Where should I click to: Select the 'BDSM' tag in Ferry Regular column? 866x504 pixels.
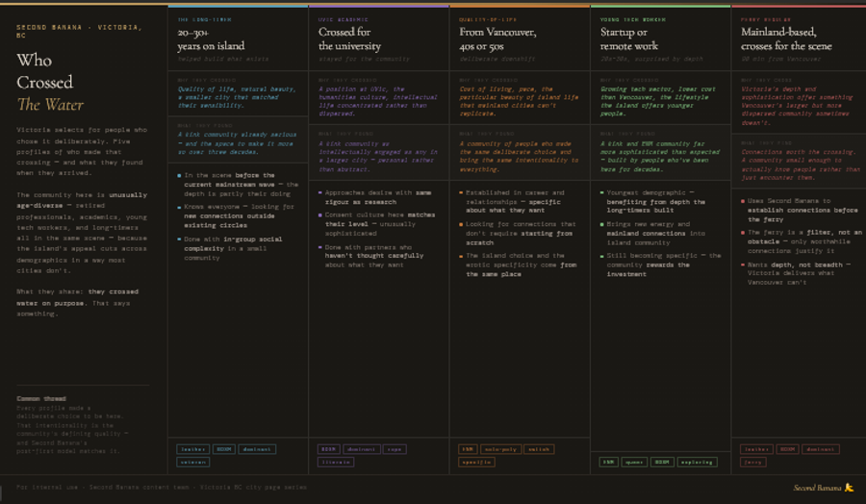[x=787, y=449]
